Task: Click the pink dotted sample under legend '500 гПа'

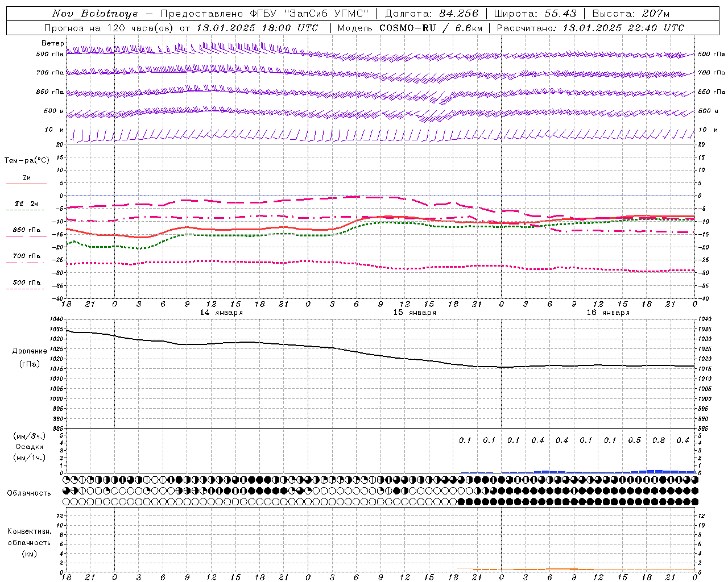Action: click(x=26, y=289)
